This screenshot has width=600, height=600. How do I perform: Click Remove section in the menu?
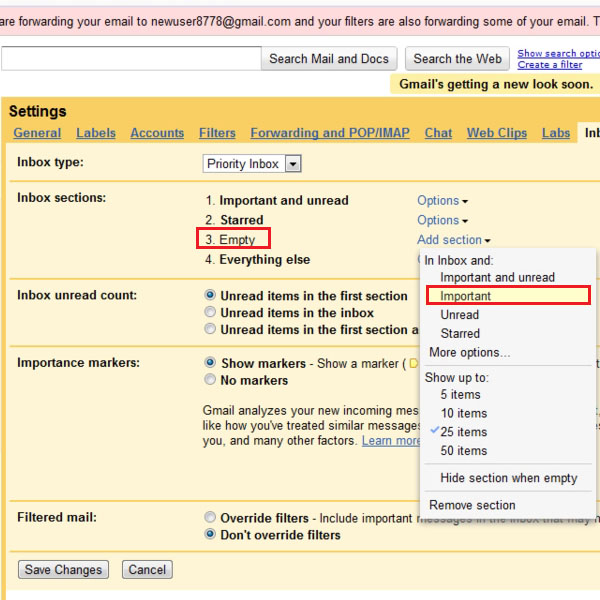[472, 505]
